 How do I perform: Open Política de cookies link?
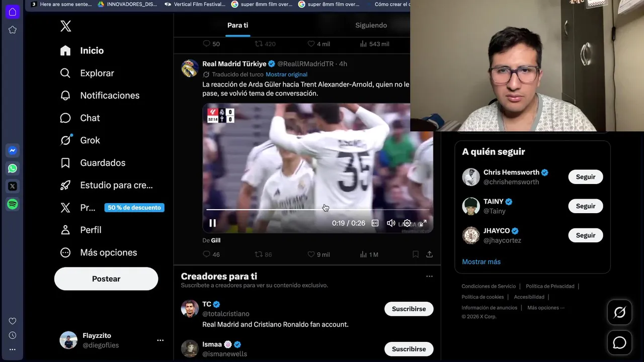click(482, 297)
